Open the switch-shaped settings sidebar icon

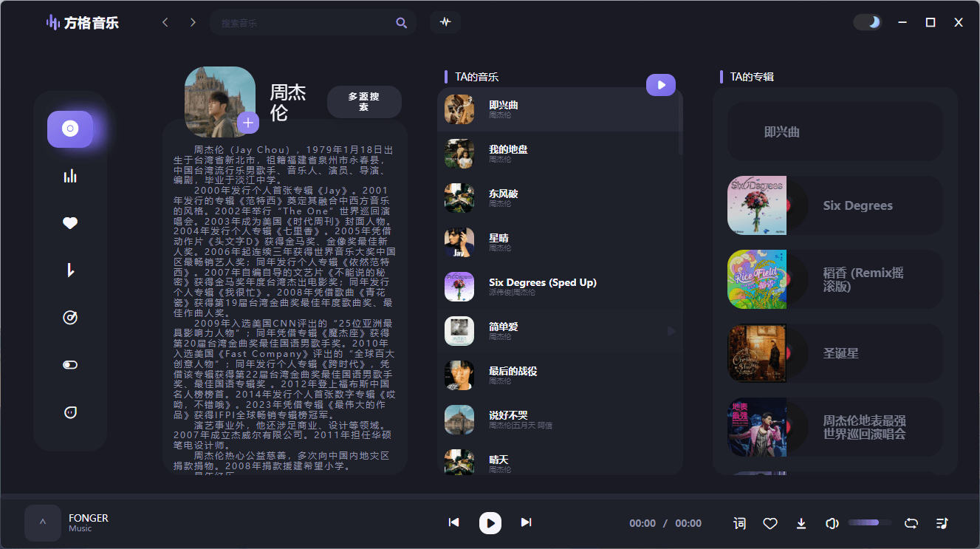70,365
